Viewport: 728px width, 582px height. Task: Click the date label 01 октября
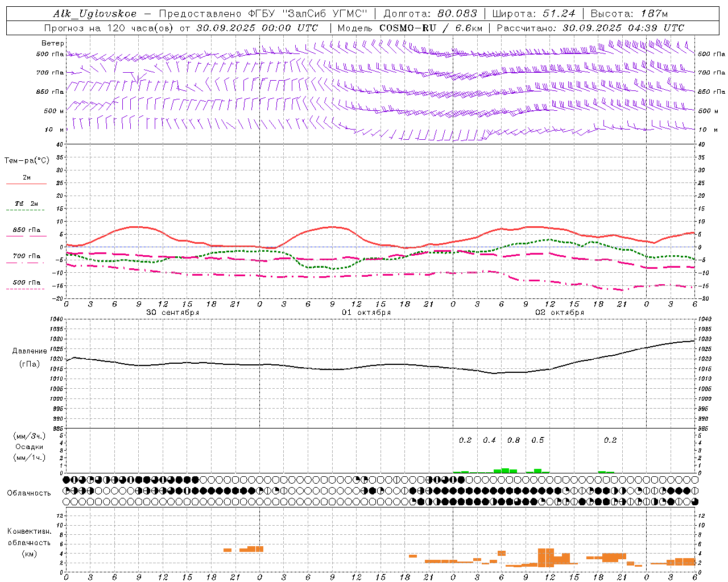[366, 313]
